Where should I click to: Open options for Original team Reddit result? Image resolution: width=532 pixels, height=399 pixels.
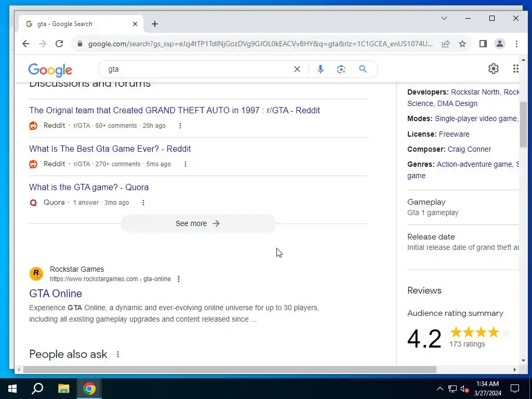[180, 126]
